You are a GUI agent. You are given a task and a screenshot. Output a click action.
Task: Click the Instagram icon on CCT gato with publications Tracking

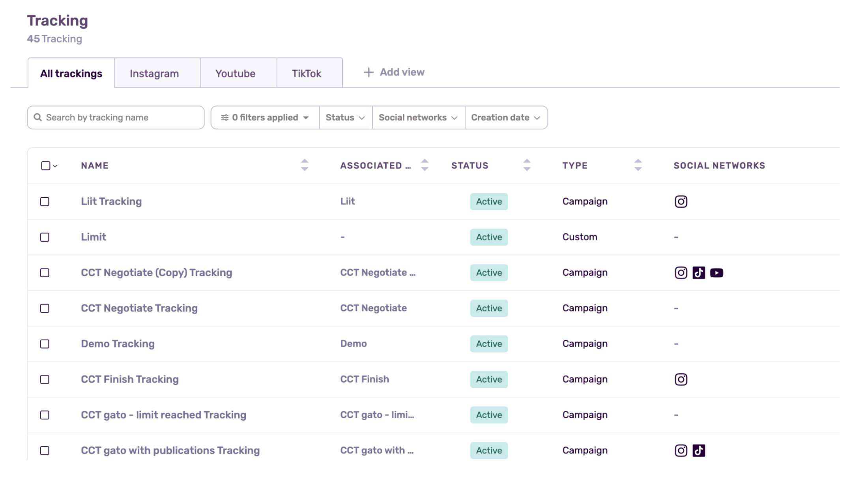(x=681, y=450)
